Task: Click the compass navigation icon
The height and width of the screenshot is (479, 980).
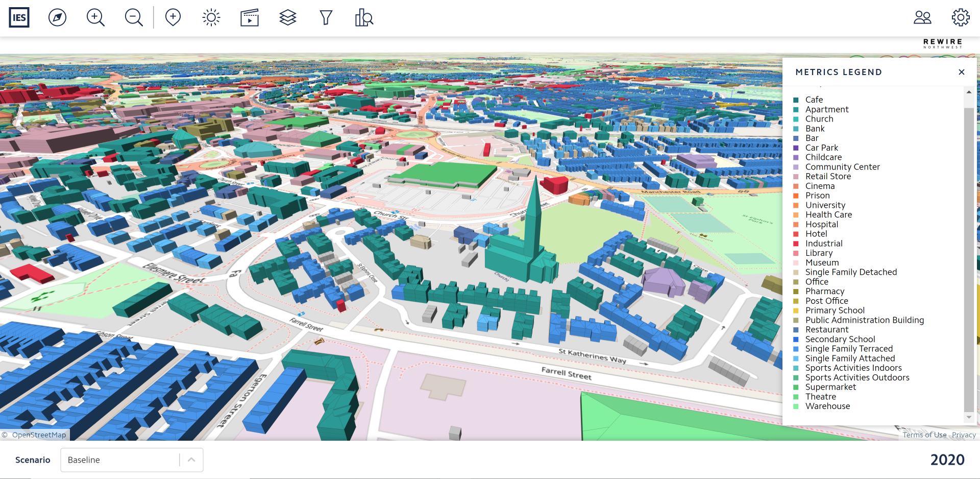Action: click(57, 17)
